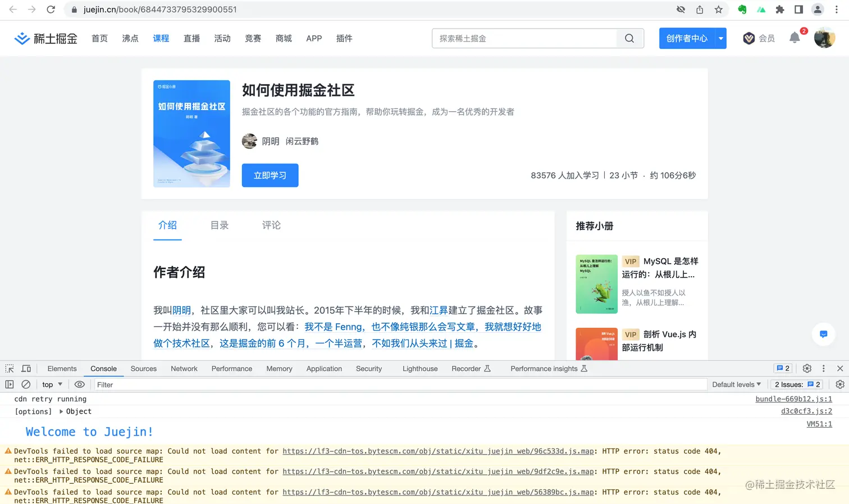Click the search magnifier icon
849x504 pixels.
tap(629, 38)
